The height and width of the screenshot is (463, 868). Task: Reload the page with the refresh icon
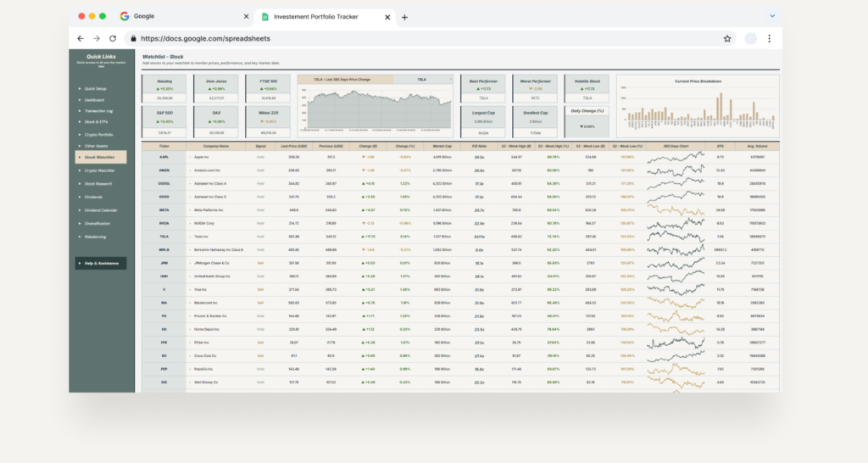(x=113, y=39)
